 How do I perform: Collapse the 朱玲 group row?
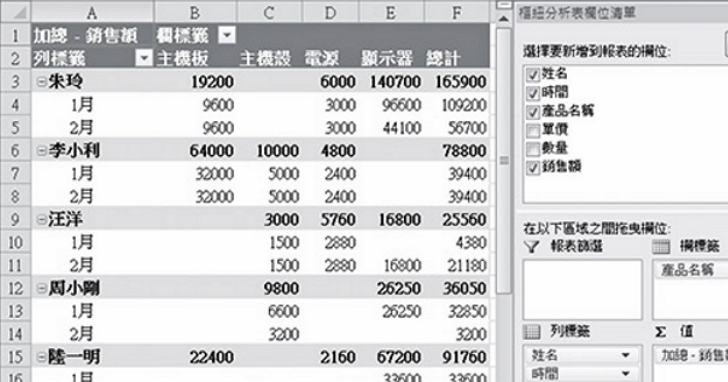point(41,82)
